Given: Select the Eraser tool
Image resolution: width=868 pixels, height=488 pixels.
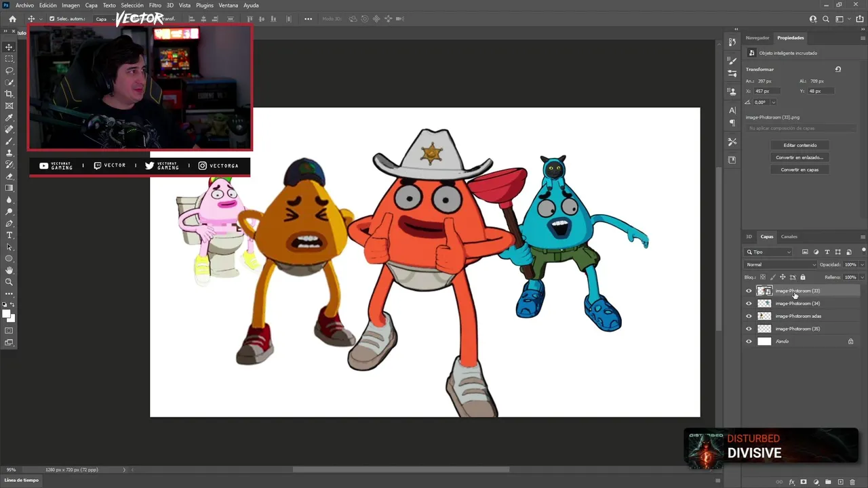Looking at the screenshot, I should pos(9,176).
